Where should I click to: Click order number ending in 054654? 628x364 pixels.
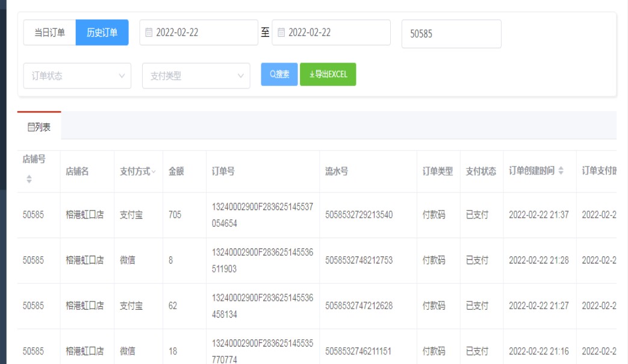click(x=262, y=215)
